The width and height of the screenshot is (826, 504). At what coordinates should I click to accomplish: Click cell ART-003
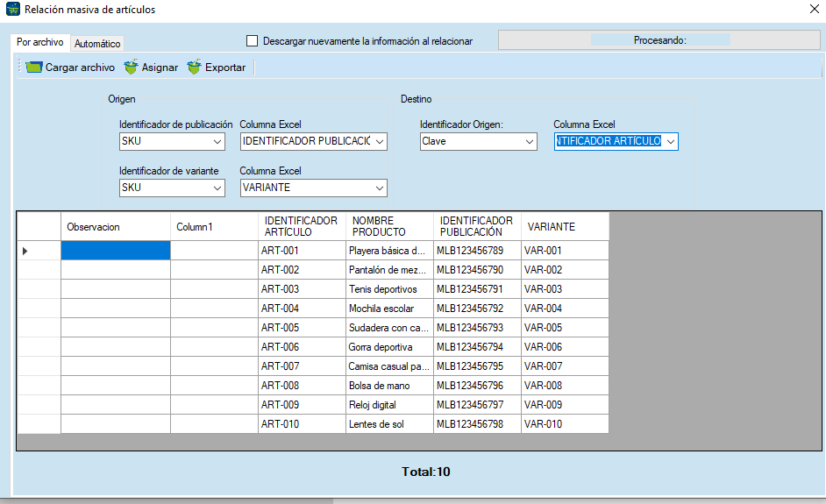(302, 289)
